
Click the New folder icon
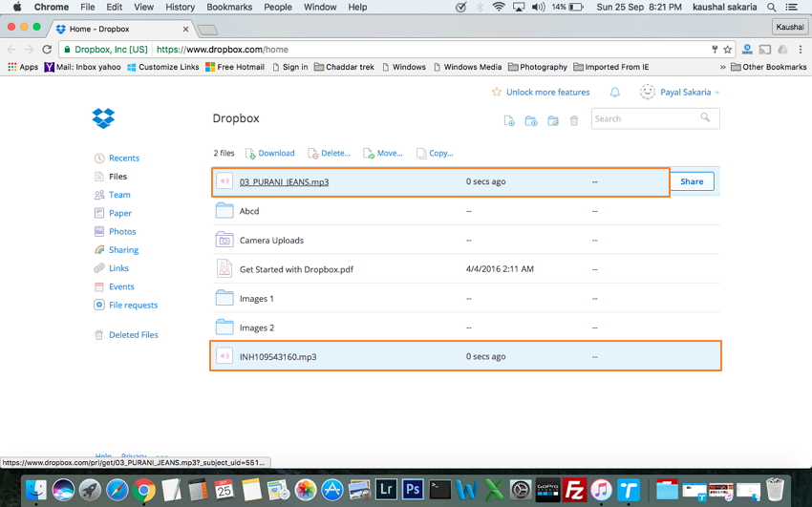(x=531, y=120)
